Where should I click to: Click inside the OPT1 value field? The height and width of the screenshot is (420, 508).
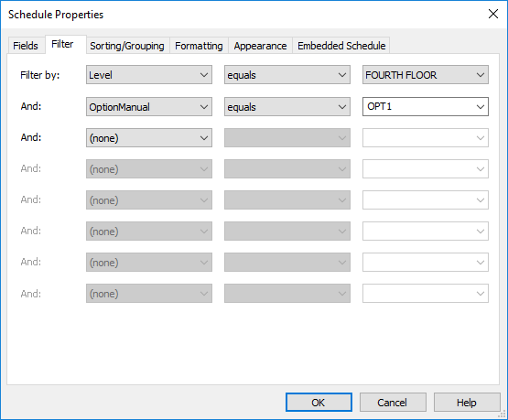pyautogui.click(x=418, y=106)
